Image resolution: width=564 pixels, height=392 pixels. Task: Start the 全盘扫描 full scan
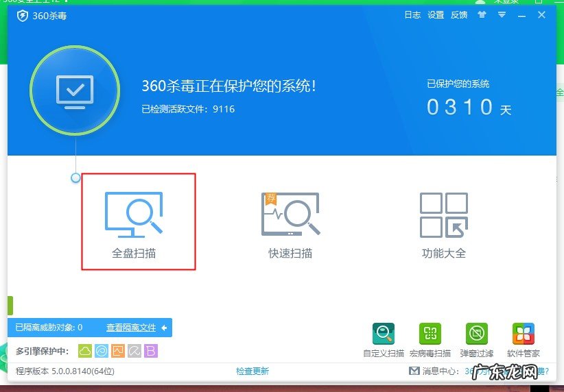click(134, 225)
